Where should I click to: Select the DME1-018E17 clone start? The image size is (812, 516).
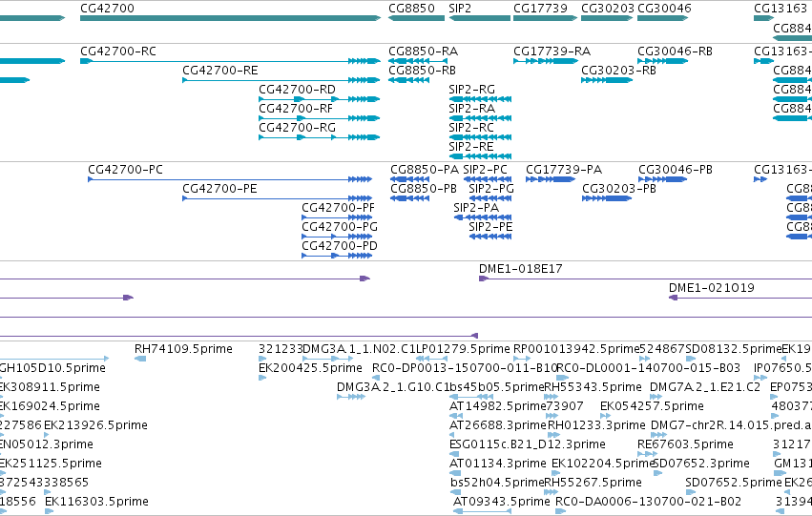(x=484, y=279)
